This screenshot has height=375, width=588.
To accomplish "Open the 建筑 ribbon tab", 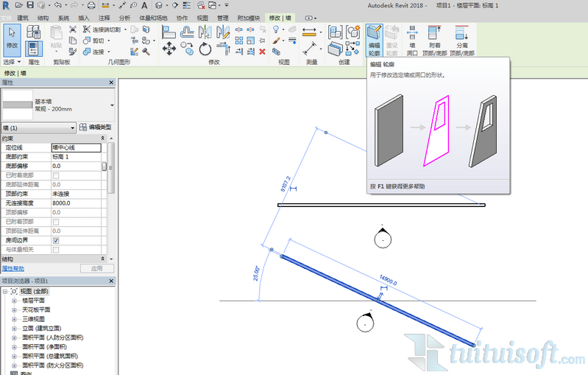I will click(x=23, y=18).
